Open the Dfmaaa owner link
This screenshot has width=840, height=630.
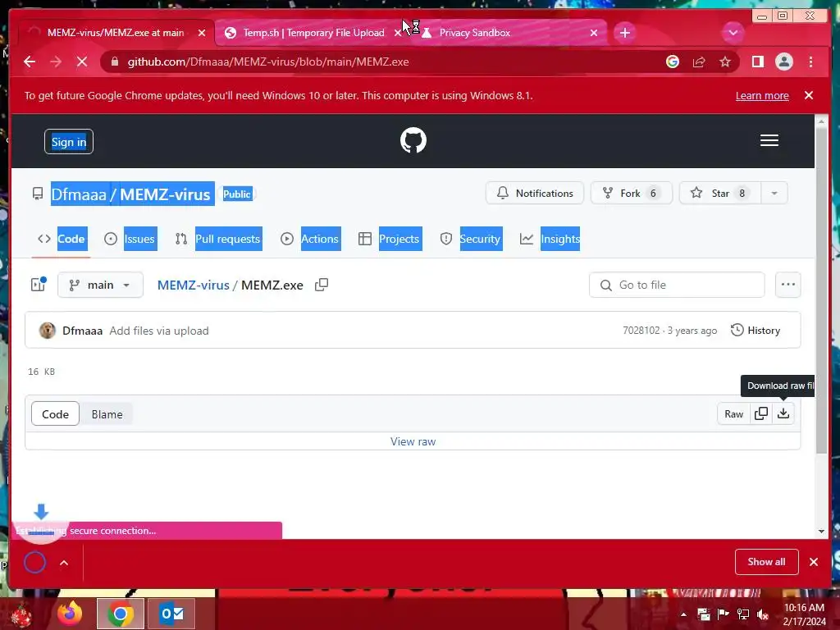point(79,194)
